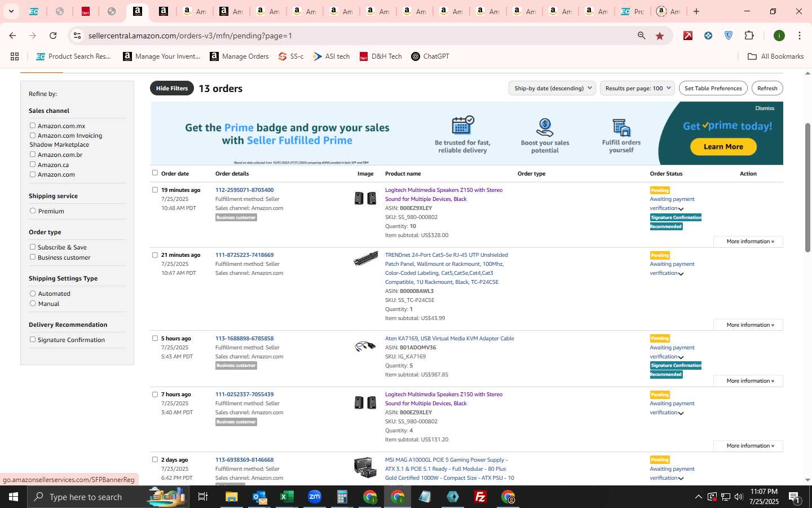Open the Manage Your Invent... bookmark
The height and width of the screenshot is (508, 812).
click(161, 56)
